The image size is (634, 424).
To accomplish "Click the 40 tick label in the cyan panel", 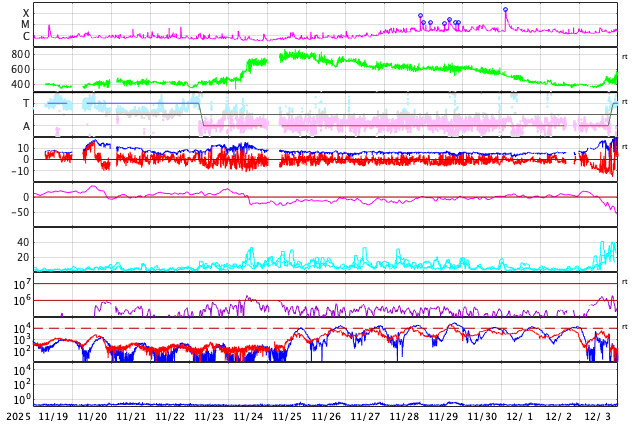I will (23, 242).
